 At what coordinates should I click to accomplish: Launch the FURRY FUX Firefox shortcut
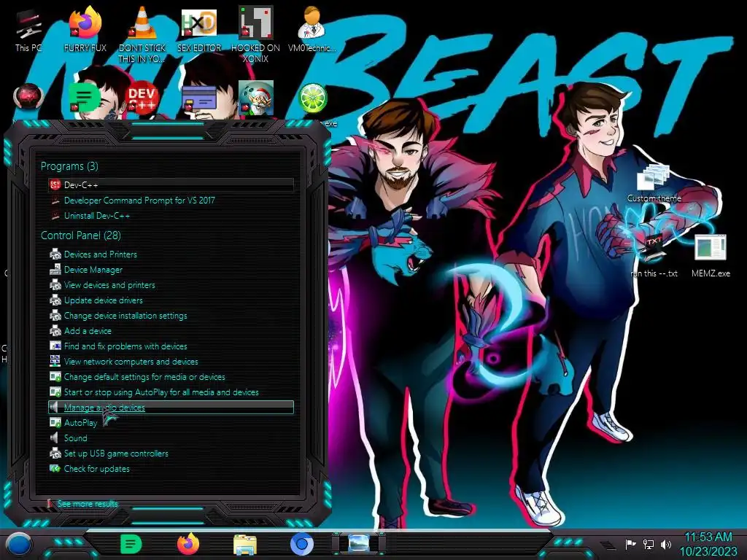[85, 29]
